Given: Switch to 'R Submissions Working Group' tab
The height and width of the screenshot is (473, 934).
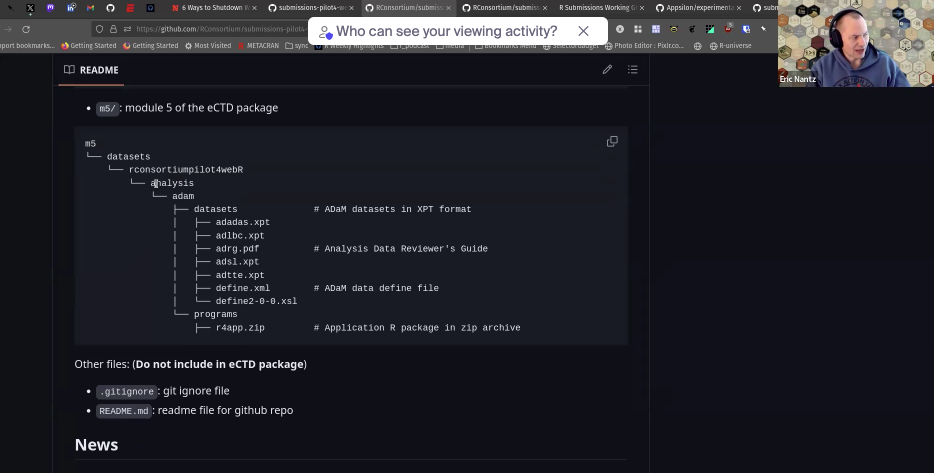Looking at the screenshot, I should (596, 8).
